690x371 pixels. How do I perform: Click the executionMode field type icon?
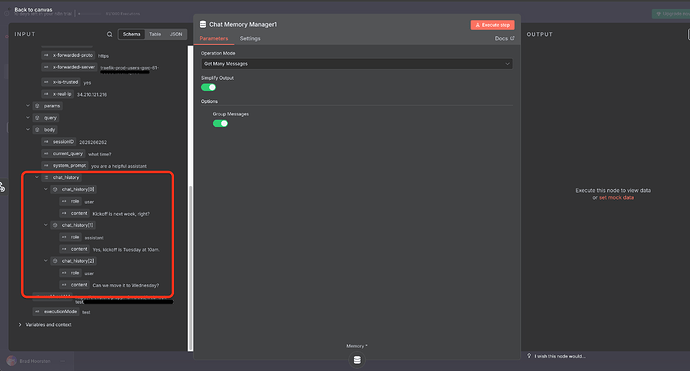(37, 312)
